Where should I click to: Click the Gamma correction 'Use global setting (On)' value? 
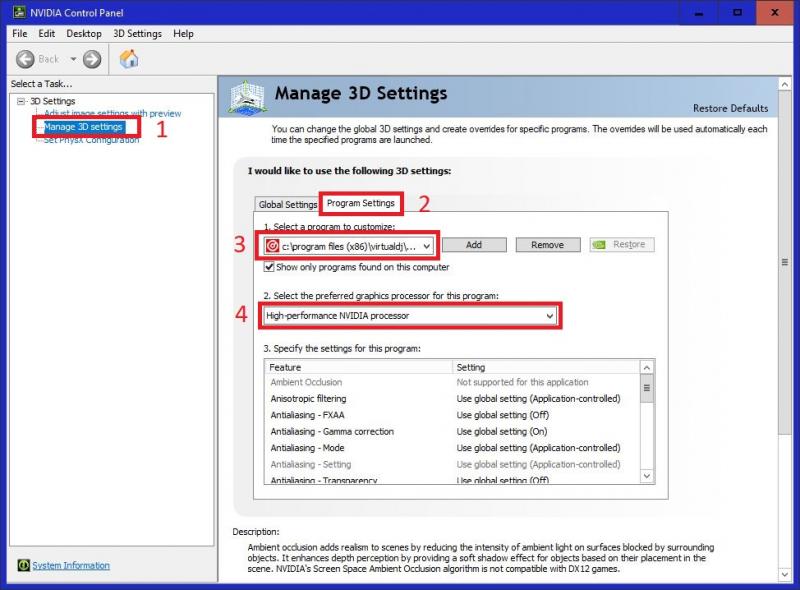pos(502,431)
